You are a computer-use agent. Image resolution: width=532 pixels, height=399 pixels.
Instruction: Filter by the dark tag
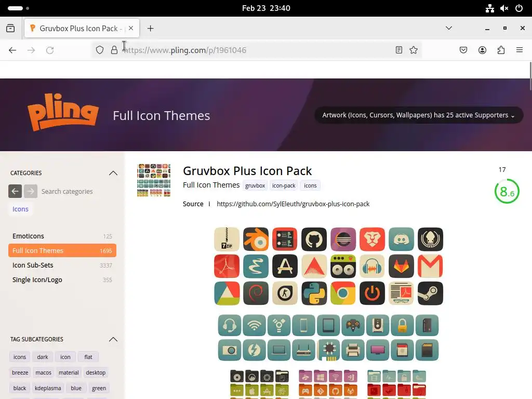(x=43, y=357)
